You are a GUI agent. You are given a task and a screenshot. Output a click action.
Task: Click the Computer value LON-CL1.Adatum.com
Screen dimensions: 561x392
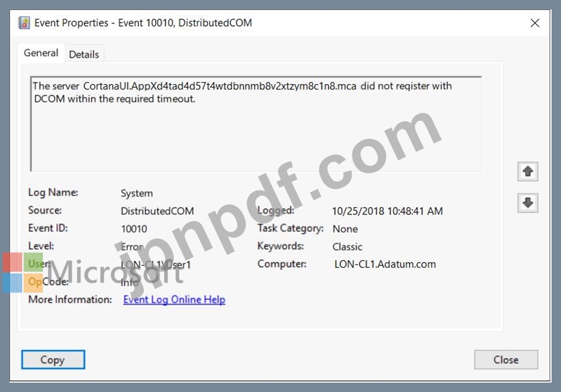tap(385, 264)
